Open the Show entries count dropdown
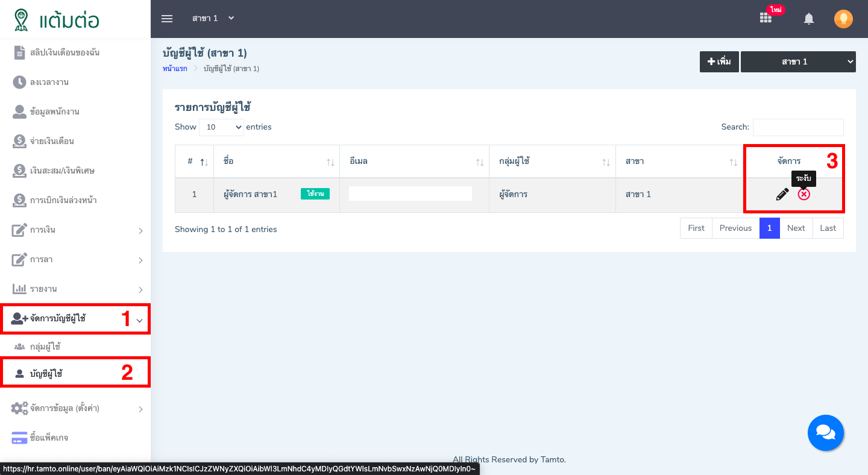The image size is (868, 475). click(x=221, y=127)
